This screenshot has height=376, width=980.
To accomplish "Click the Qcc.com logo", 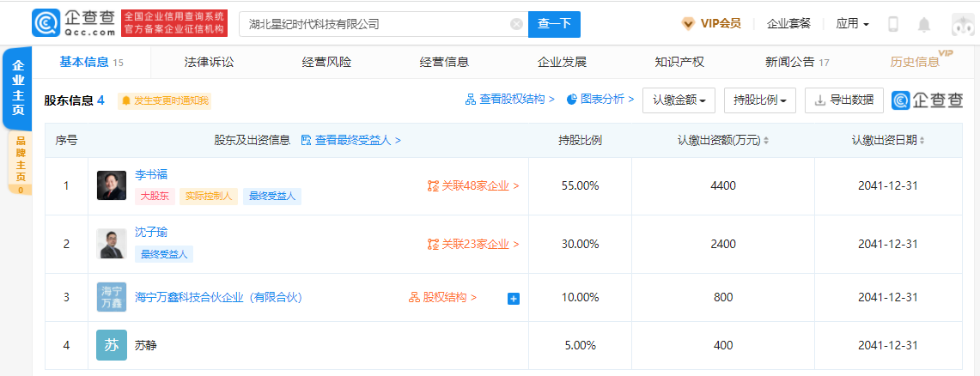I will point(74,24).
